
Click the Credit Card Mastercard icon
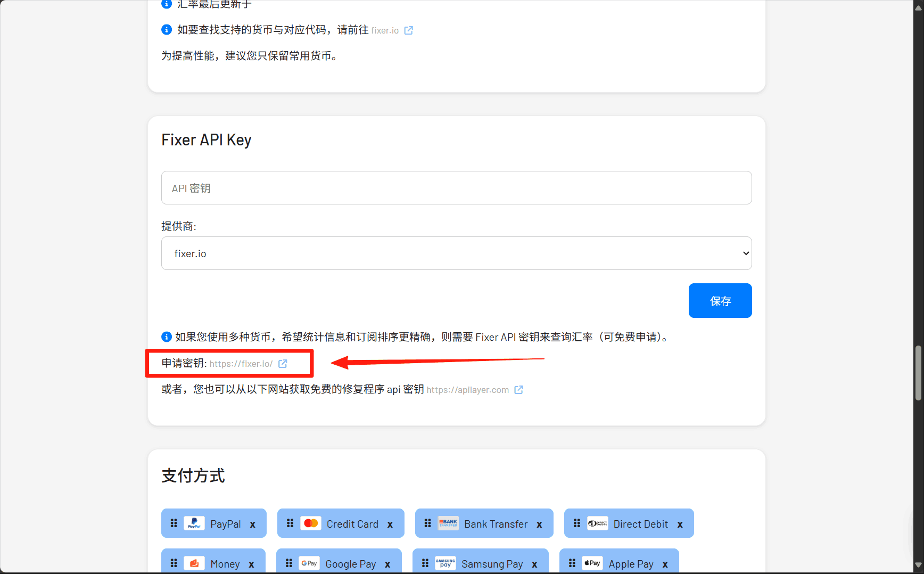pos(311,523)
